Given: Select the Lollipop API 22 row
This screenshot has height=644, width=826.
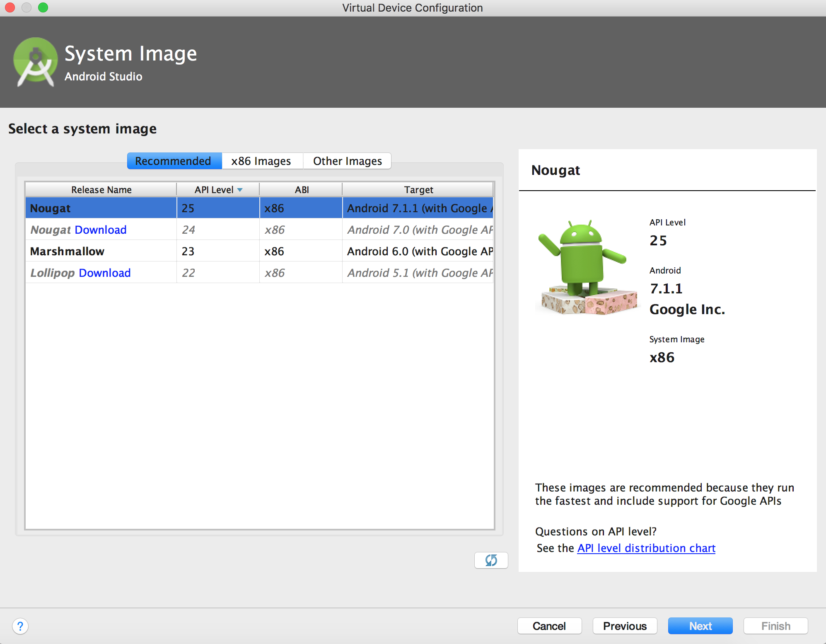Looking at the screenshot, I should point(207,272).
